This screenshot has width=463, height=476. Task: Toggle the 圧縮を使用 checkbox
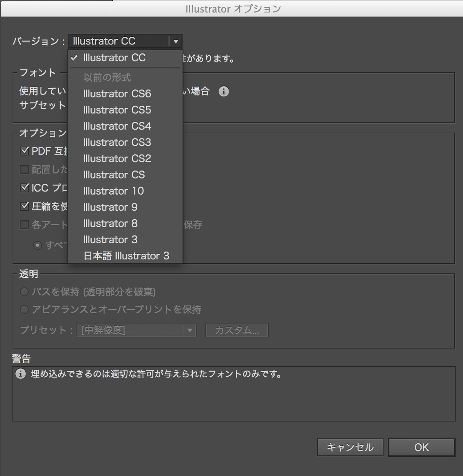coord(25,206)
